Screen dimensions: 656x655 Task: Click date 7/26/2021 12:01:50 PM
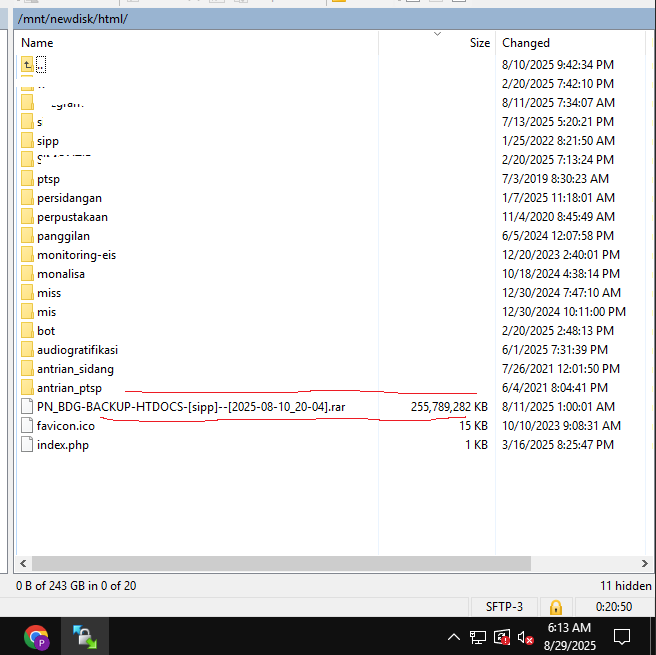click(x=561, y=368)
